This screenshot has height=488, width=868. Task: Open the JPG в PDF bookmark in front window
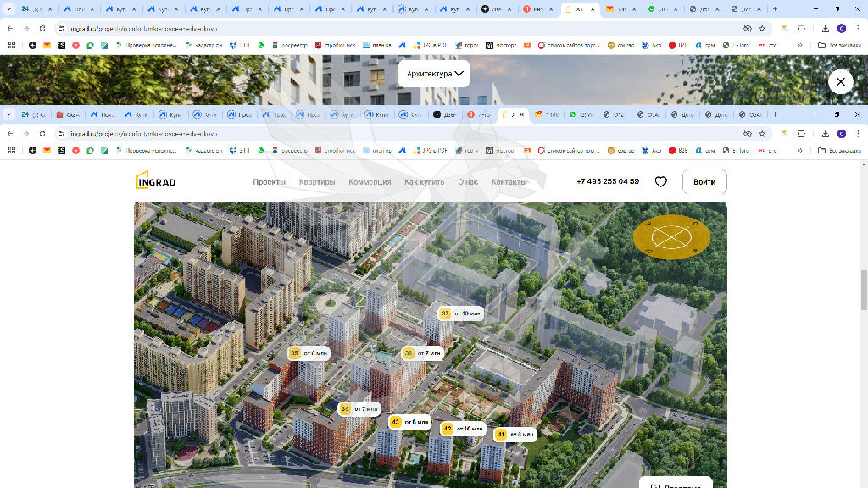point(430,151)
